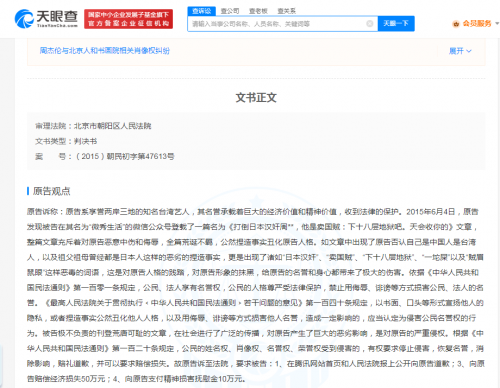Select the 查老板 tab

(x=258, y=11)
